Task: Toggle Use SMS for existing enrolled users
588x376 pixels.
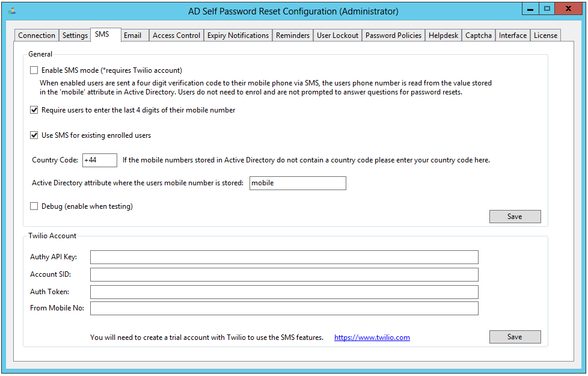Action: point(34,135)
